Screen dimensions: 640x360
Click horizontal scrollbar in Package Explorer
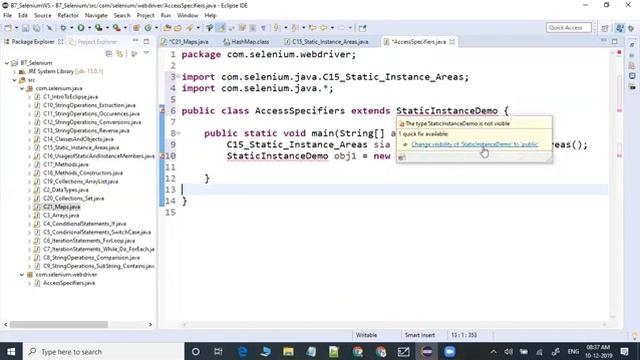59,324
